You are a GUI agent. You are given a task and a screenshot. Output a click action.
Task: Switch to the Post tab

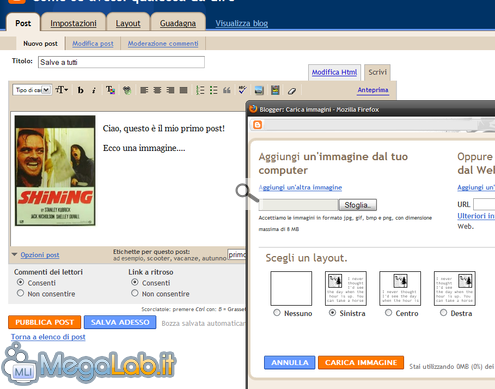[23, 23]
